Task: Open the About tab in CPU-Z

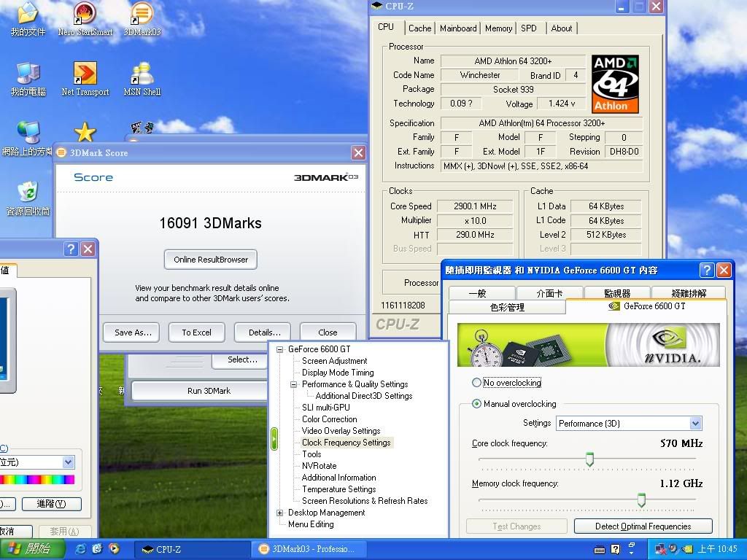Action: (x=561, y=28)
